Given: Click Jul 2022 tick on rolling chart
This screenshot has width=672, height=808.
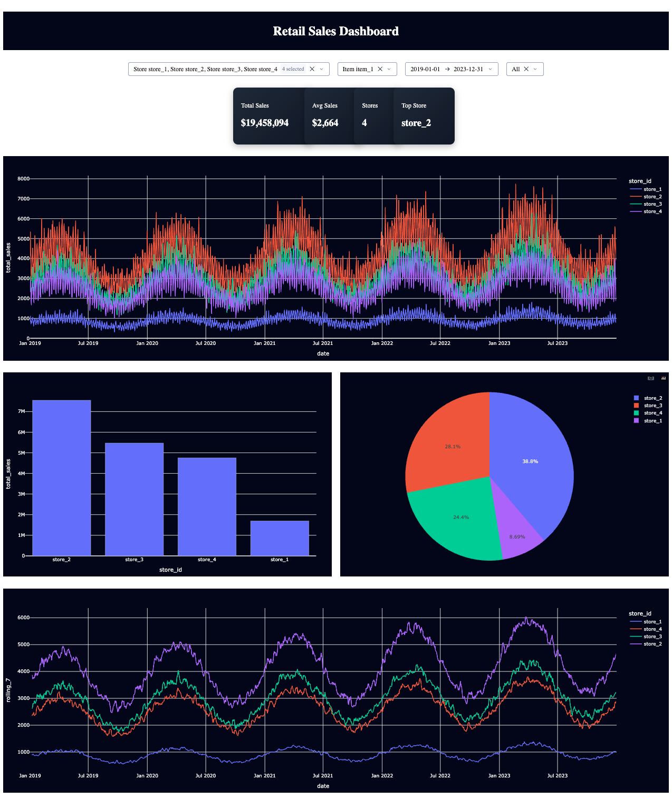Looking at the screenshot, I should tap(440, 776).
